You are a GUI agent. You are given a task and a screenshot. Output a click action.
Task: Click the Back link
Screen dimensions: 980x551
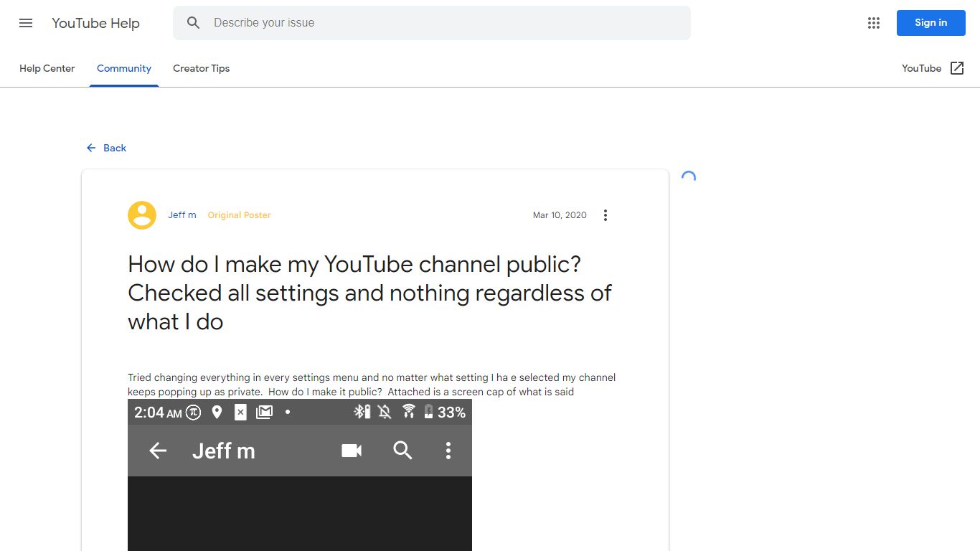[106, 148]
